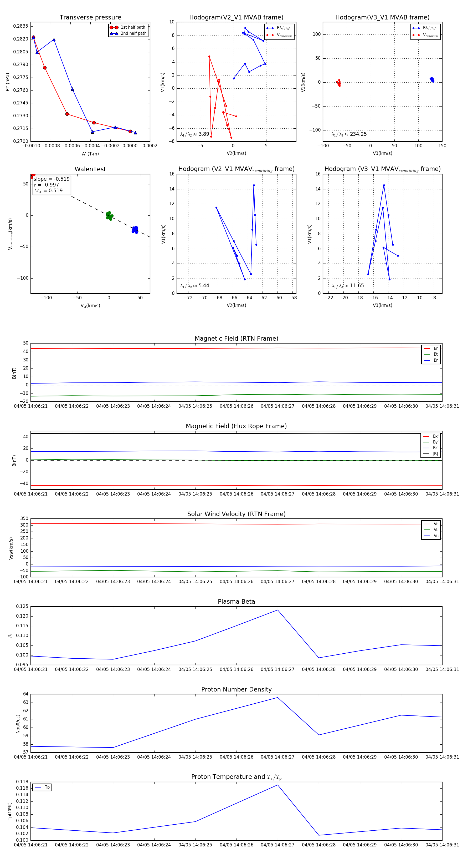The image size is (473, 868).
Task: Click the peak of the Proton Number Density curve
Action: coord(277,698)
